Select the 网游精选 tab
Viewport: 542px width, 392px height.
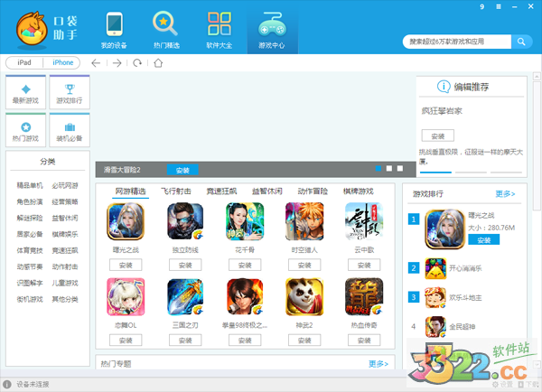(x=130, y=191)
